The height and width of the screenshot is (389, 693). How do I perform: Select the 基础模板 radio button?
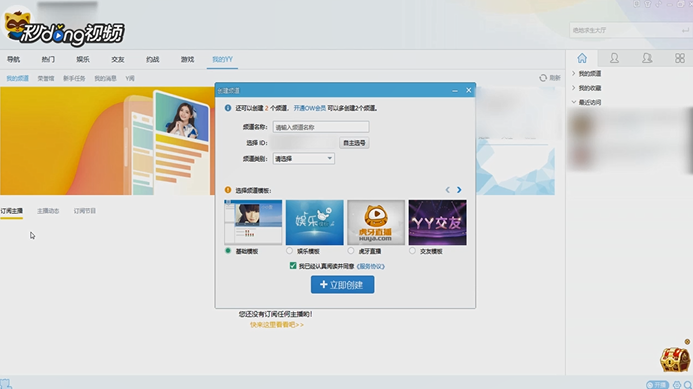tap(228, 251)
